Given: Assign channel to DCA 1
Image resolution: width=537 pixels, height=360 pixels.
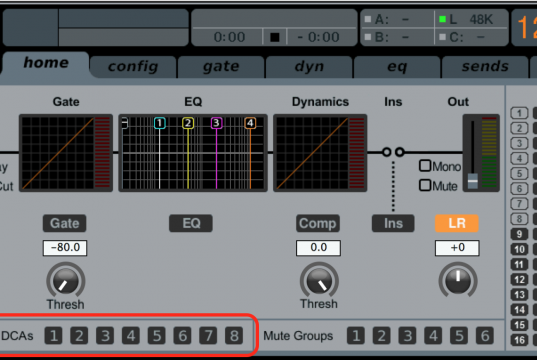Looking at the screenshot, I should tap(53, 336).
